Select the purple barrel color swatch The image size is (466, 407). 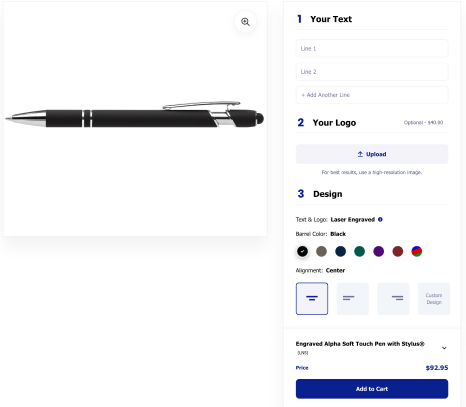(x=379, y=251)
